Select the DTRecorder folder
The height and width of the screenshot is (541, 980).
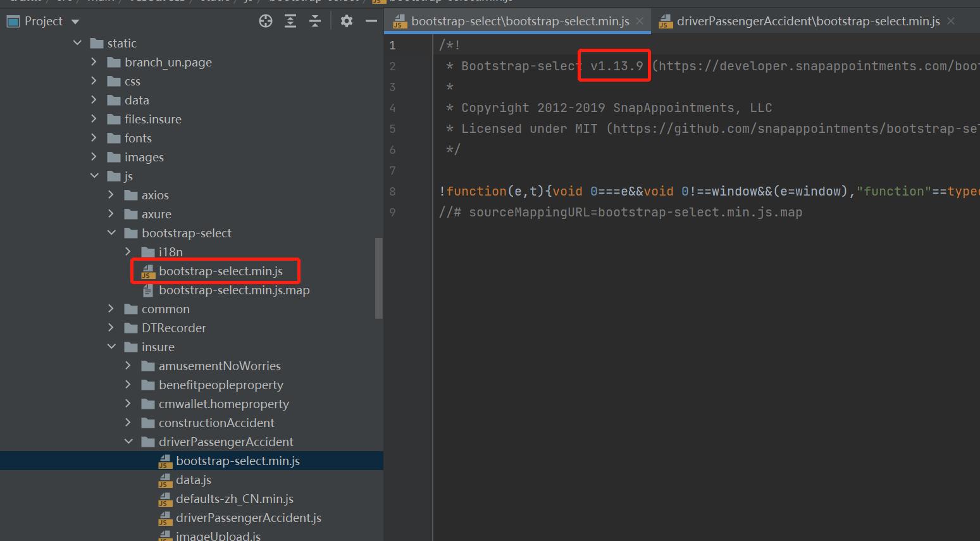pyautogui.click(x=173, y=328)
